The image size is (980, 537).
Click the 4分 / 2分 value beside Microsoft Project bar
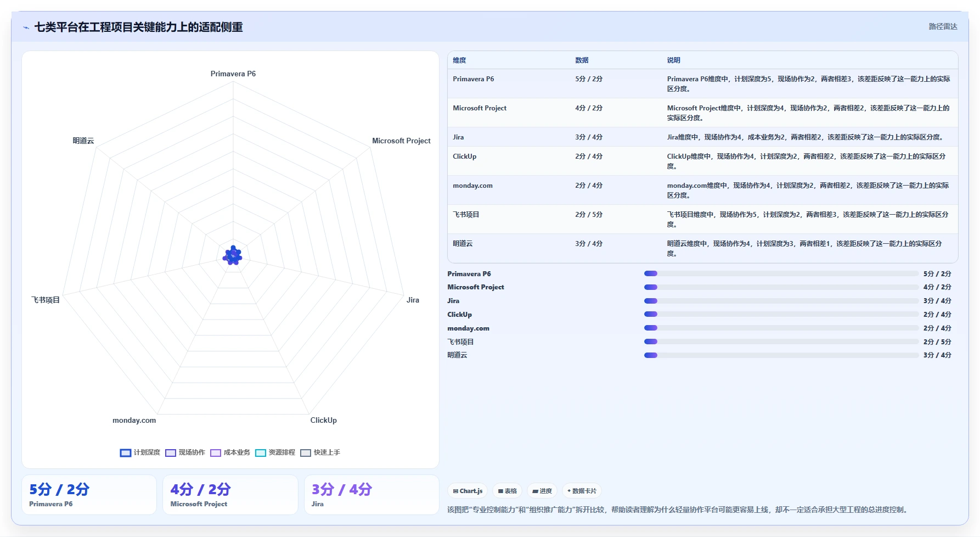point(937,287)
